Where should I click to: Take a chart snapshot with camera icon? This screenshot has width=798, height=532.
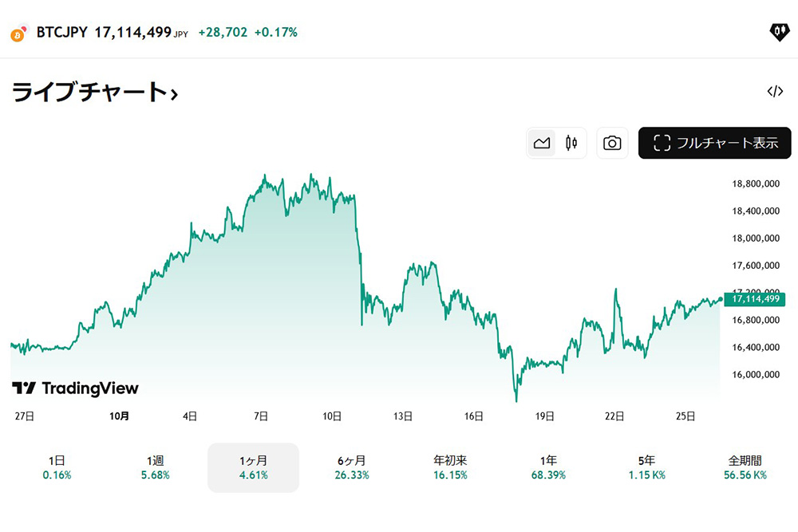[x=612, y=144]
